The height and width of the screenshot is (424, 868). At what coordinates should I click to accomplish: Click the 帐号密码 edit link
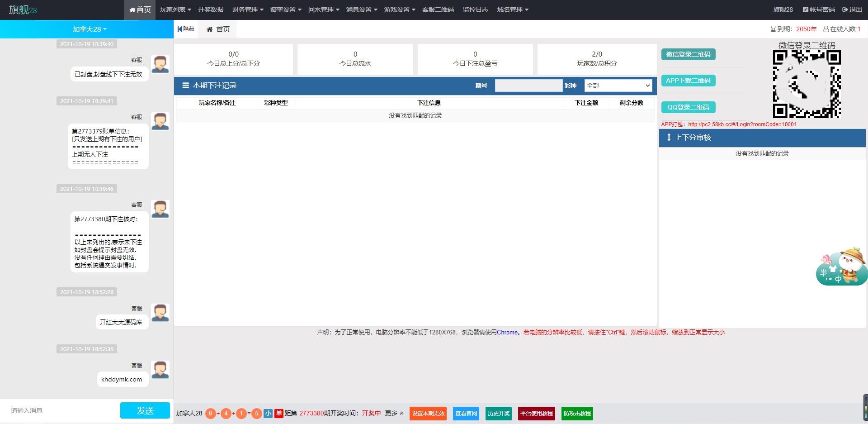click(x=819, y=10)
